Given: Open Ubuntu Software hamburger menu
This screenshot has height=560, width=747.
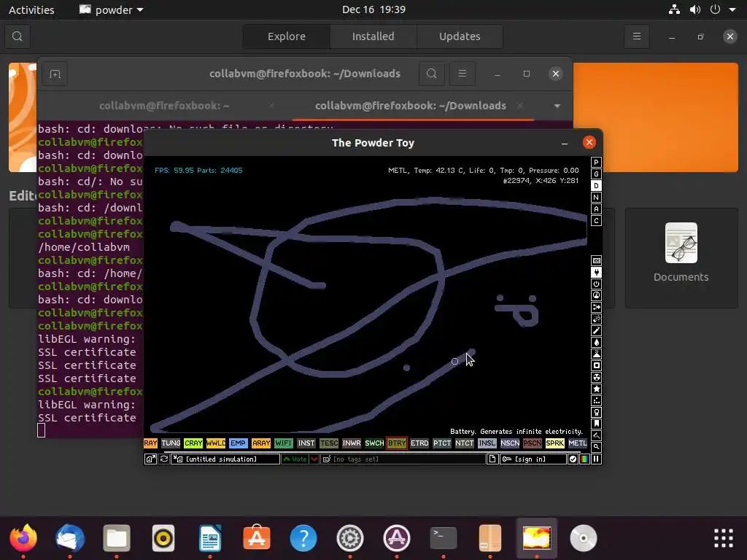Looking at the screenshot, I should (636, 36).
